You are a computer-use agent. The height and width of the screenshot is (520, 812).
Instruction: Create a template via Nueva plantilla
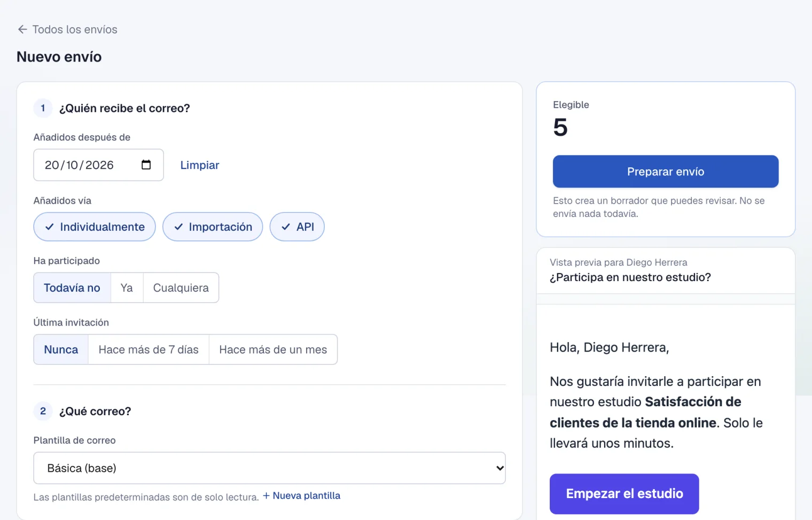click(301, 495)
